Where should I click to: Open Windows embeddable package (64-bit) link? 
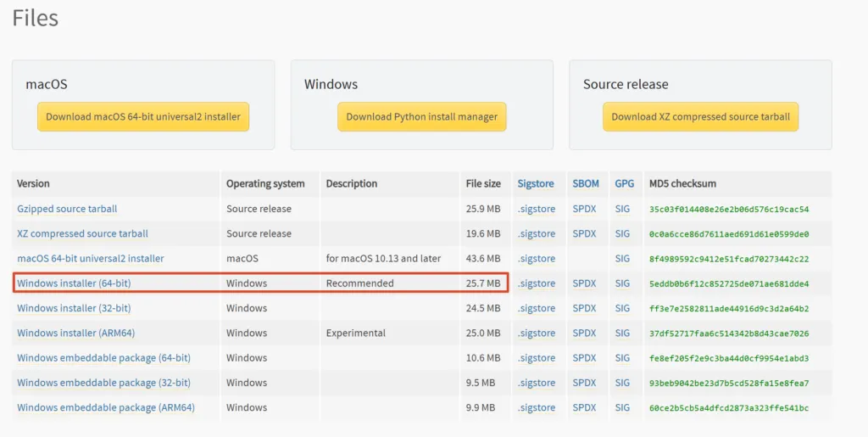coord(103,358)
